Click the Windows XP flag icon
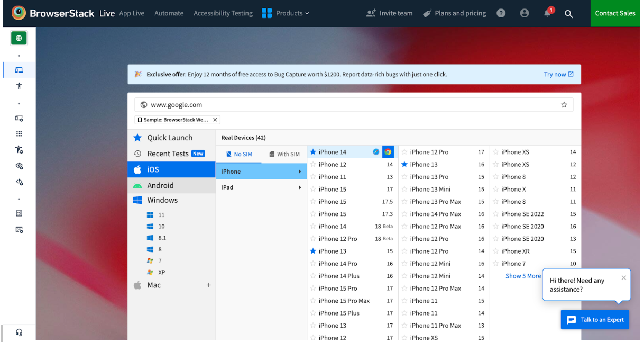 (150, 272)
